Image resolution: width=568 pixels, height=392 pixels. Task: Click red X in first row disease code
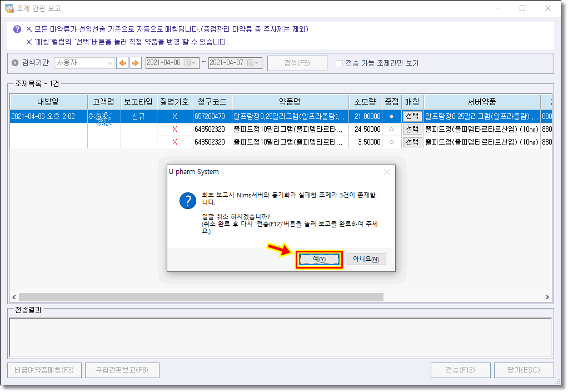(175, 116)
